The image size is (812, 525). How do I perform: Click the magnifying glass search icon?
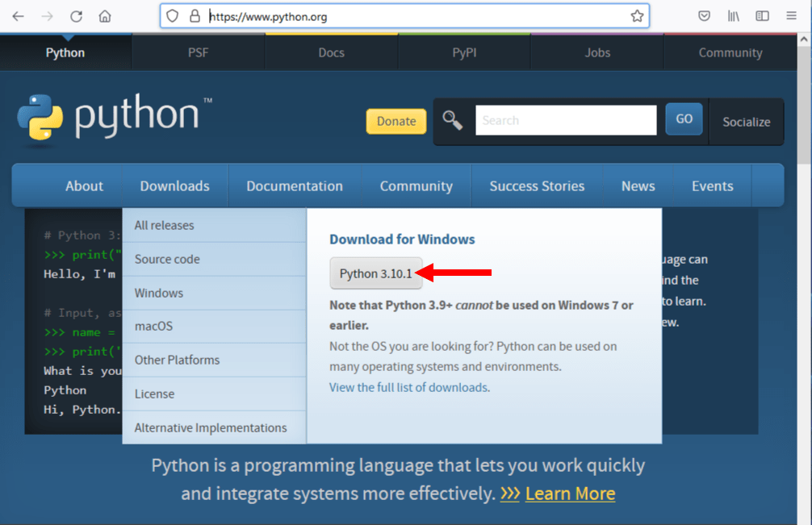coord(452,119)
